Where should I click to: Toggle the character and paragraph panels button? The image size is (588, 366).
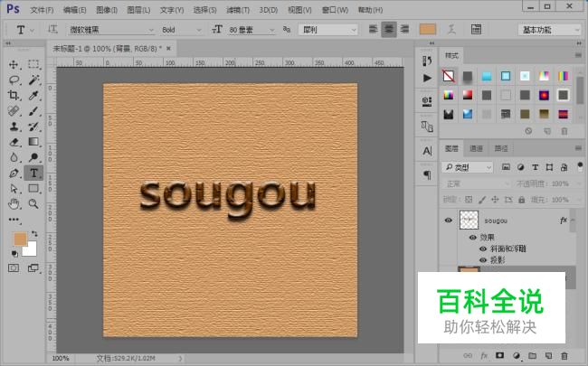pyautogui.click(x=476, y=30)
